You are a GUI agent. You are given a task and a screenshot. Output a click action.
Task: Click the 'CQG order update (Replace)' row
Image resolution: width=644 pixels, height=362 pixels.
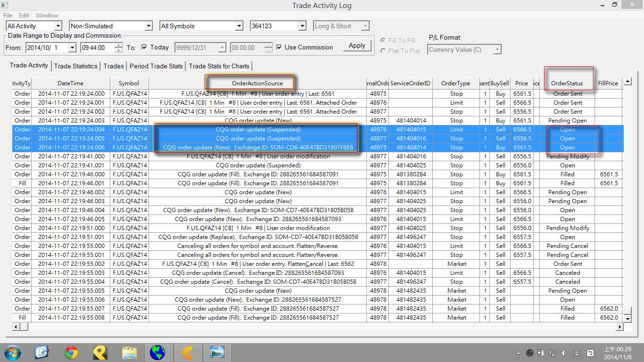pyautogui.click(x=317, y=237)
